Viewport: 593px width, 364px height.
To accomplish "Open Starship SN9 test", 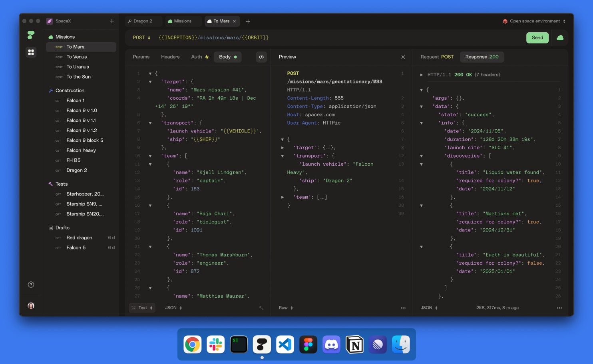I will tap(81, 204).
